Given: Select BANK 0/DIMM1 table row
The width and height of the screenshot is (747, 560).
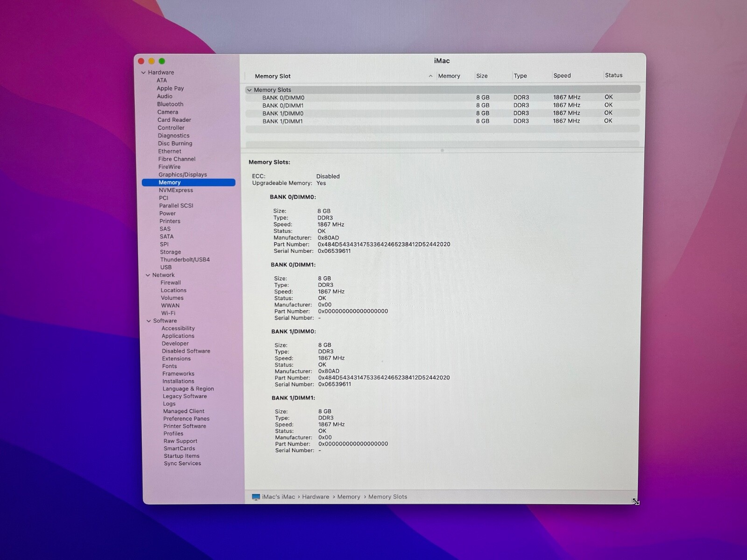Looking at the screenshot, I should pos(442,105).
